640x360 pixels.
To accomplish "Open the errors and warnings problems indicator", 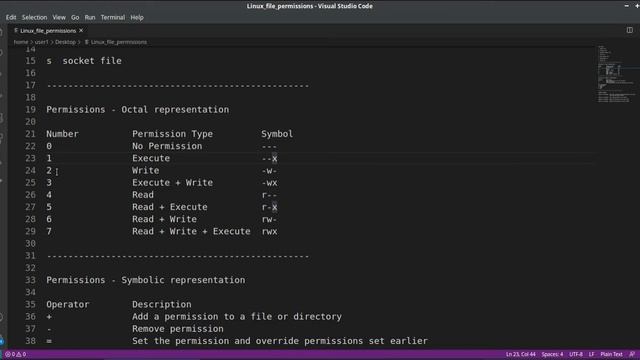I will coord(16,354).
